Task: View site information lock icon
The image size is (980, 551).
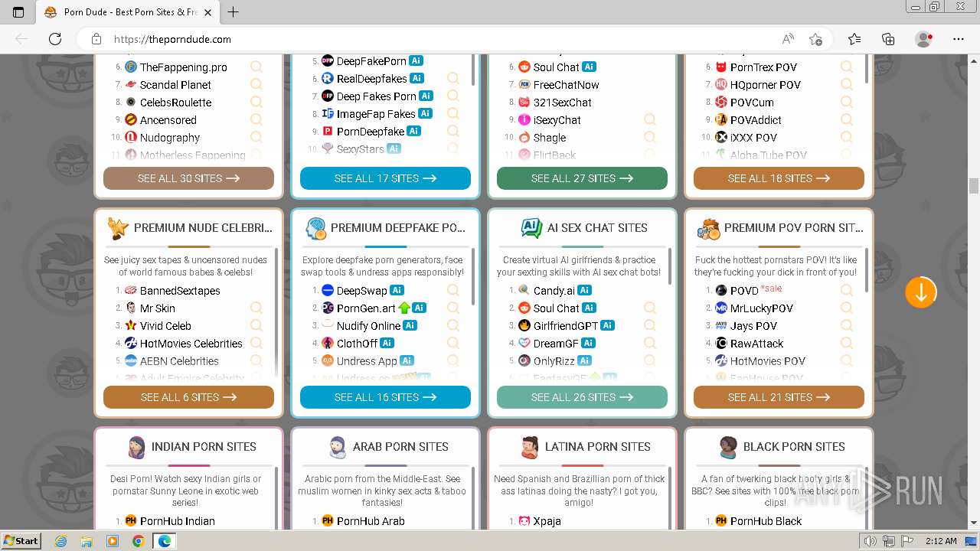Action: pos(96,39)
